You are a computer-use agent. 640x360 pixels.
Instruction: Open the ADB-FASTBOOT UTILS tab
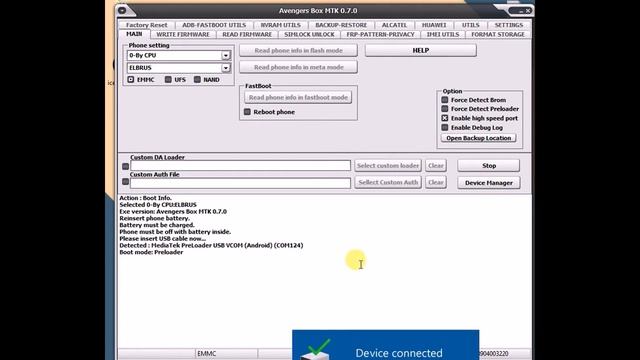(x=214, y=25)
